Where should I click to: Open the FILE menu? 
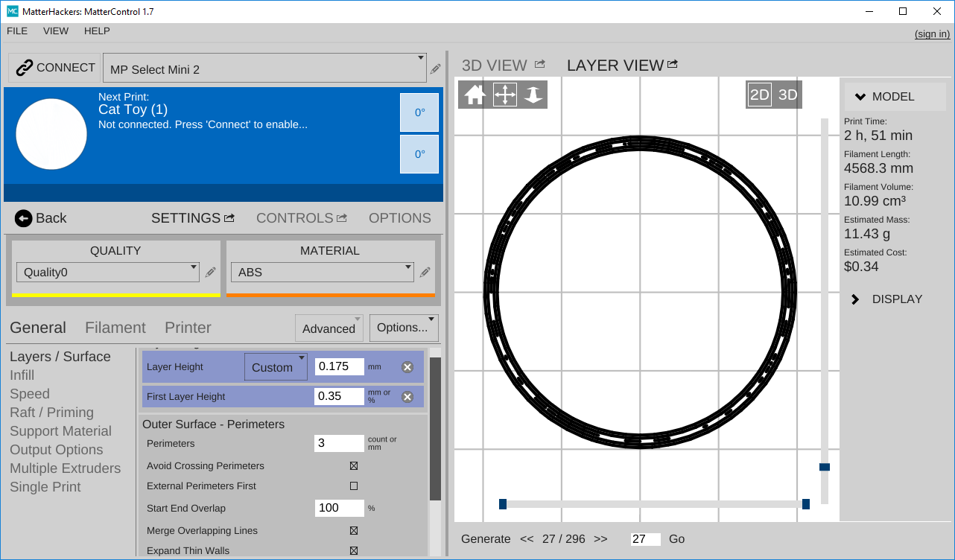pyautogui.click(x=17, y=31)
